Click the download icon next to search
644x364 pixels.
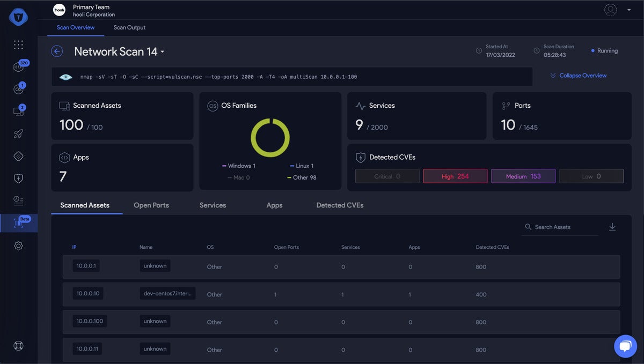tap(612, 227)
